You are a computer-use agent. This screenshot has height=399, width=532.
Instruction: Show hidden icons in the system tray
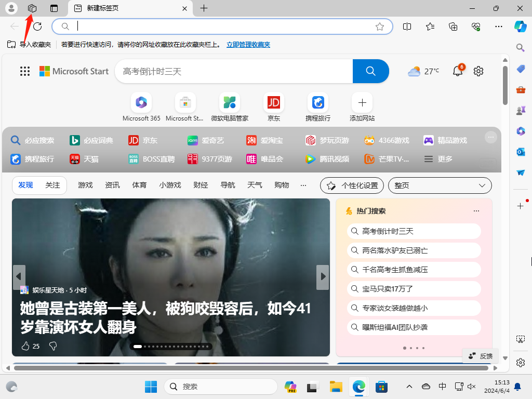click(409, 387)
